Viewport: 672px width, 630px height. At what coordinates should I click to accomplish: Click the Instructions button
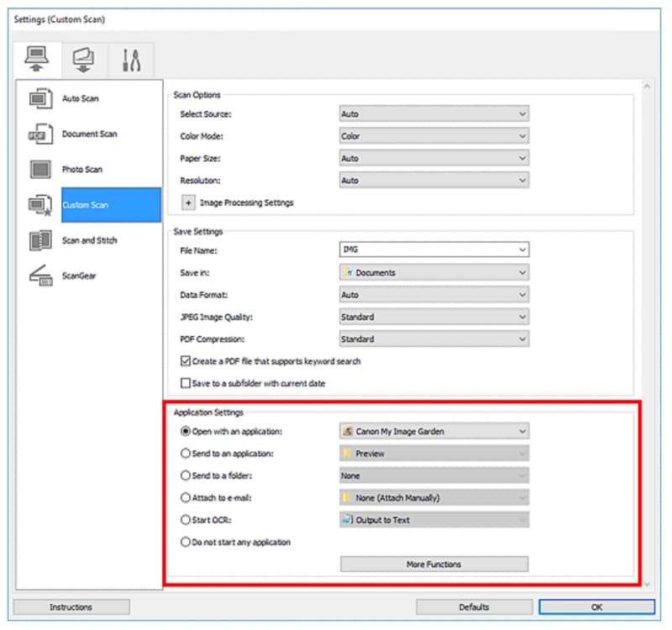pyautogui.click(x=71, y=607)
